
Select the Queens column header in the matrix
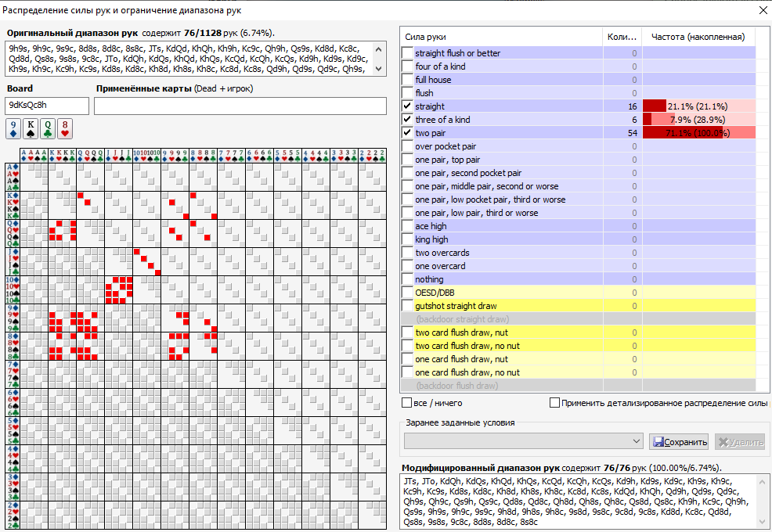pyautogui.click(x=90, y=156)
